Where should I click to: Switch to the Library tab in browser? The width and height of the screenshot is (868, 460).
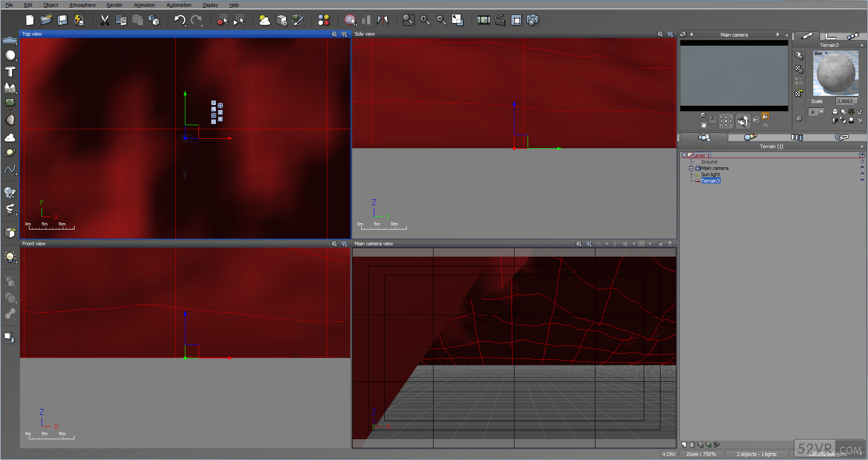pos(797,137)
